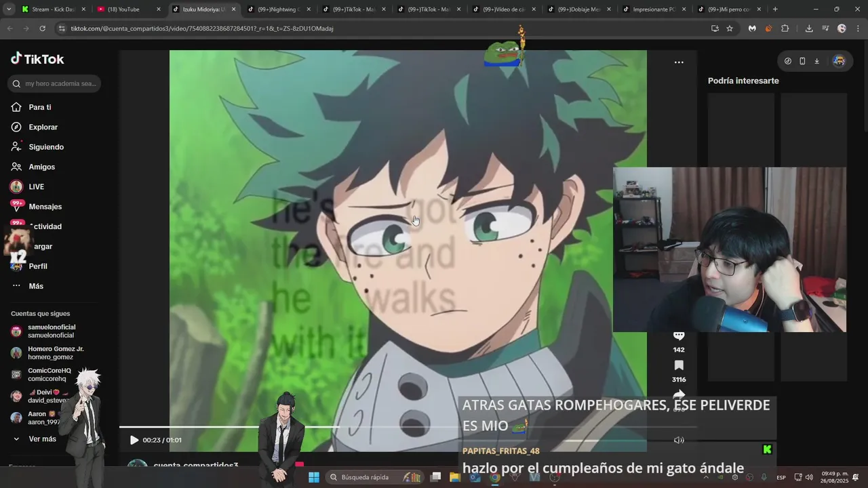Open browser Extensions puzzle icon

coord(785,28)
